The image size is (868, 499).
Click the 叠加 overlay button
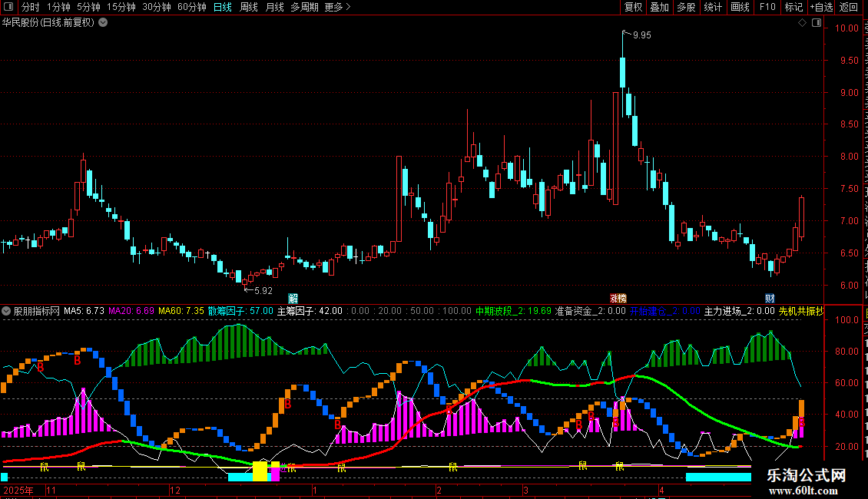660,7
